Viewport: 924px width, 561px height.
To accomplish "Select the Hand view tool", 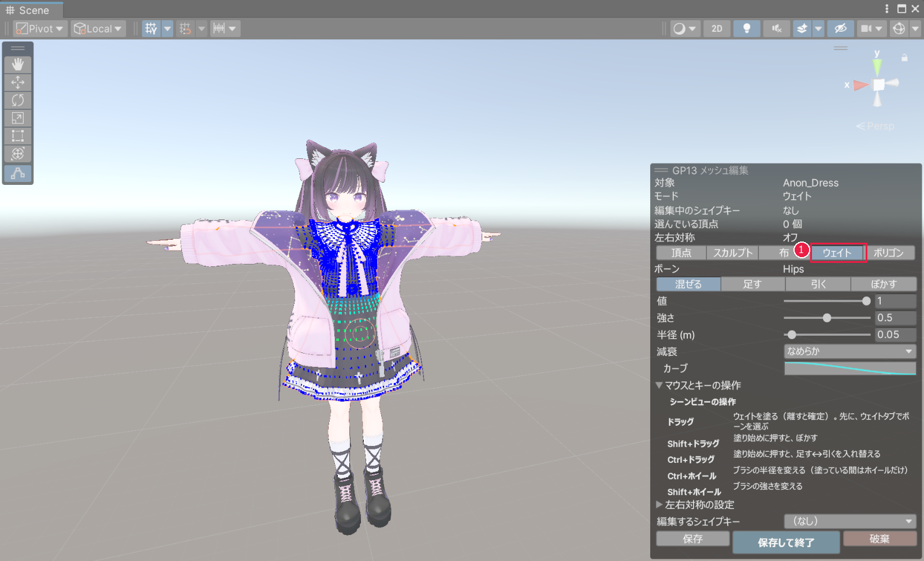I will 18,64.
